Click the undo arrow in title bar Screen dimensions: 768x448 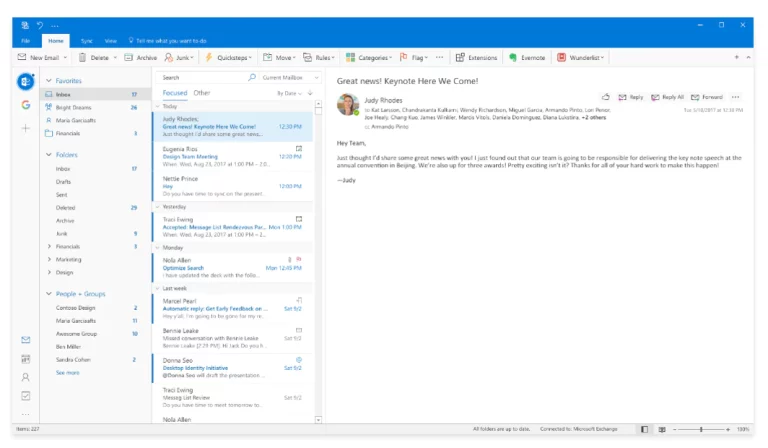coord(40,25)
